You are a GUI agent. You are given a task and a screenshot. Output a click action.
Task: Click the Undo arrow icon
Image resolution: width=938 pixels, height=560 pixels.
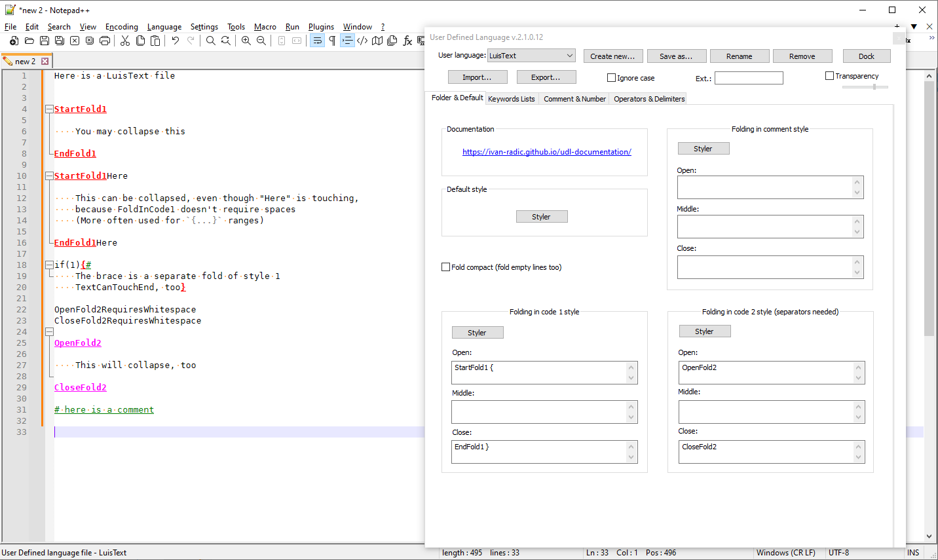pos(176,41)
